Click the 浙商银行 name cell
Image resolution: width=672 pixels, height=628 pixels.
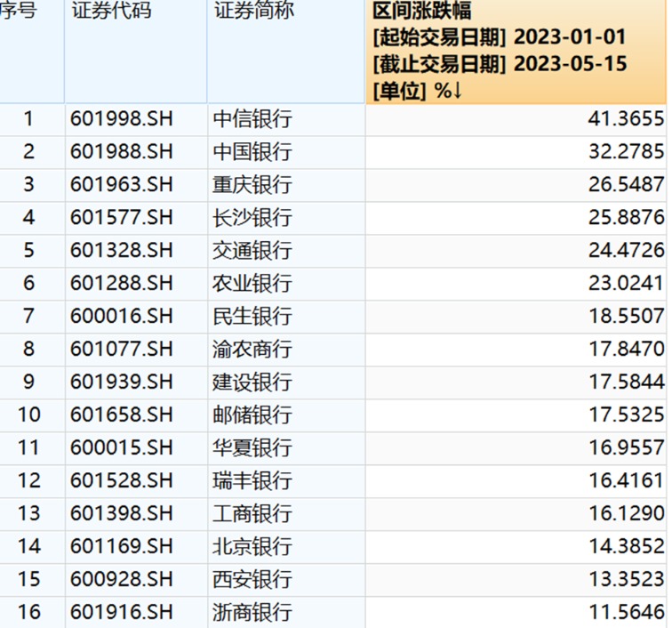point(252,613)
